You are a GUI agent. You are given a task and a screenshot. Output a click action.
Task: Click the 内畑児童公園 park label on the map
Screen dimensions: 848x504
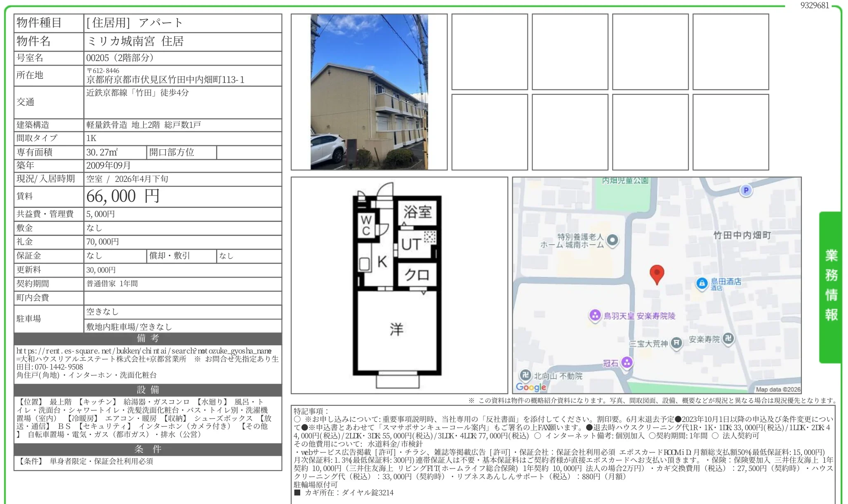coord(625,181)
